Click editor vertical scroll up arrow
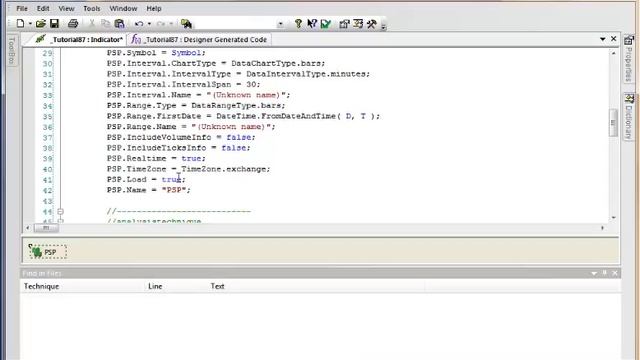The image size is (640, 360). [x=613, y=53]
